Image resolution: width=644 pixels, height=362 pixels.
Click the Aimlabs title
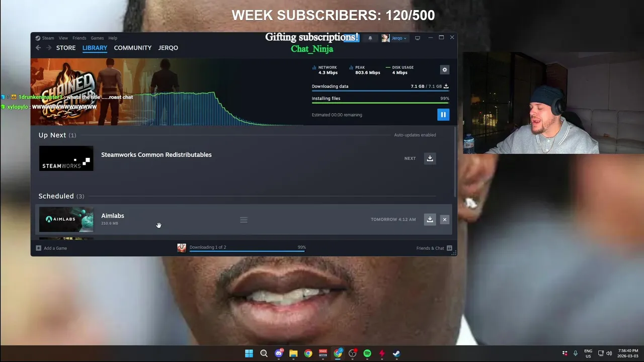(x=113, y=216)
